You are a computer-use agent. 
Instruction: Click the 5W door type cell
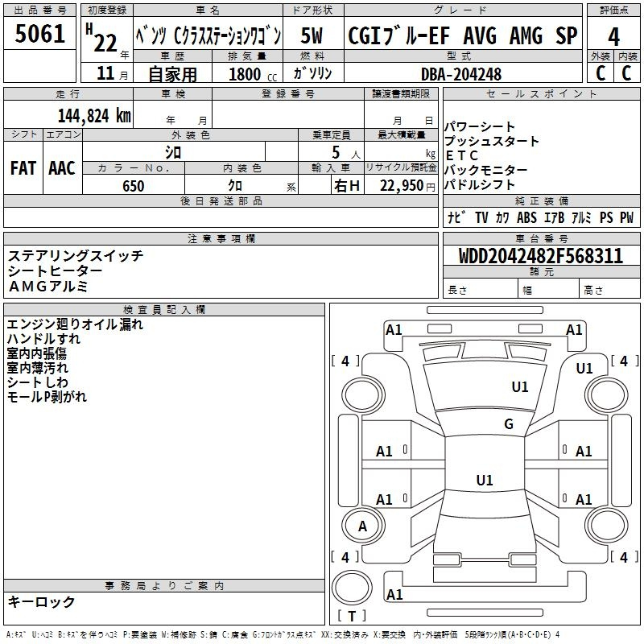tap(312, 36)
